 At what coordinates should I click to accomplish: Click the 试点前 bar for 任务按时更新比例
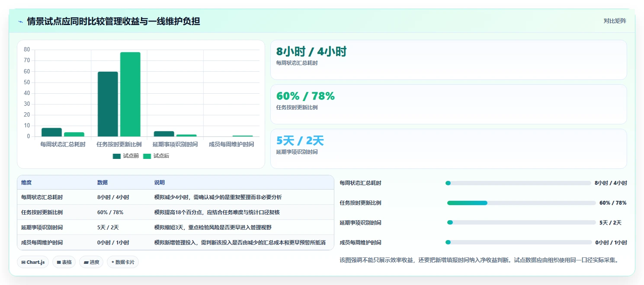(x=108, y=104)
